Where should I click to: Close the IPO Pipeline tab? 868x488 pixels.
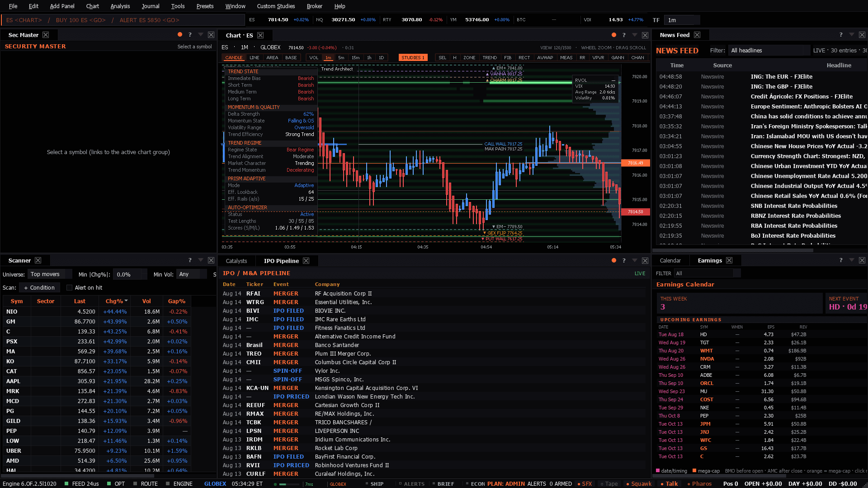[306, 261]
